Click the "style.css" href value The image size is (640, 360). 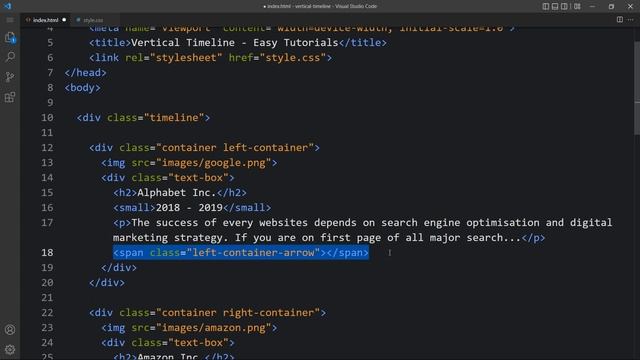tap(293, 58)
